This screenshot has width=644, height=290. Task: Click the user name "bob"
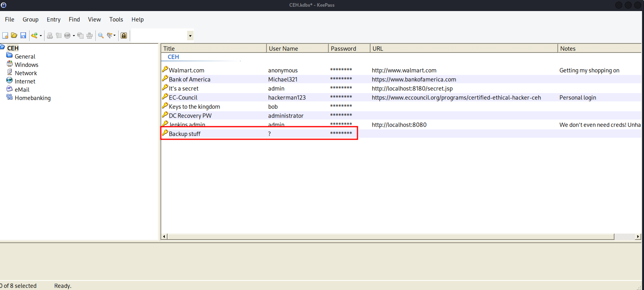[273, 107]
